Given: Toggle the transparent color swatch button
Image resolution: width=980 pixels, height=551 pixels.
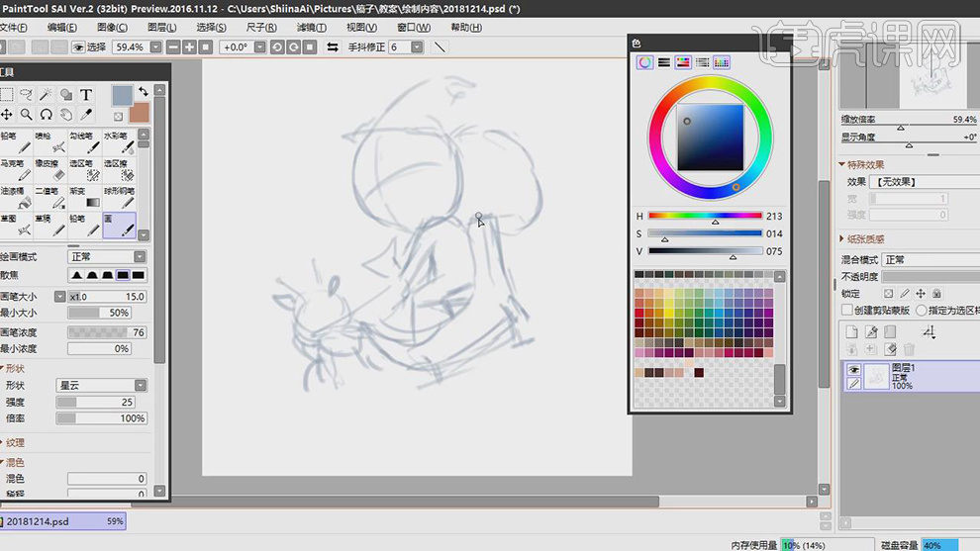Looking at the screenshot, I should (118, 116).
